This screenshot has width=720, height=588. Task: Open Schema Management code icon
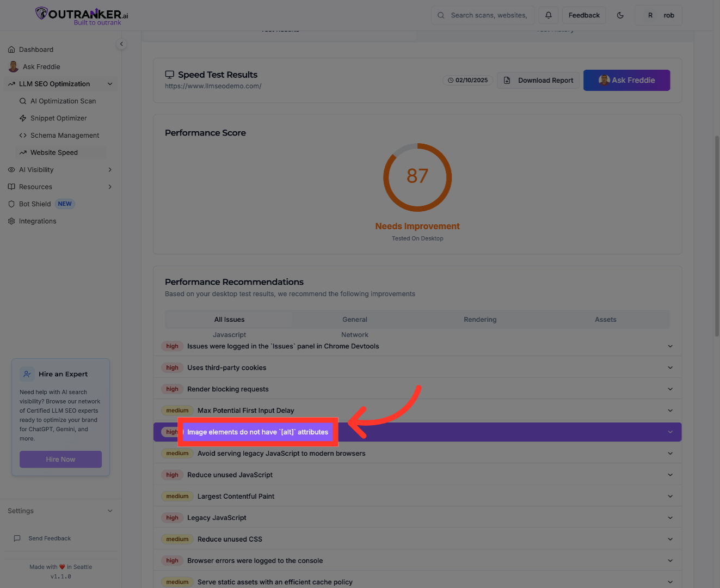(x=23, y=136)
